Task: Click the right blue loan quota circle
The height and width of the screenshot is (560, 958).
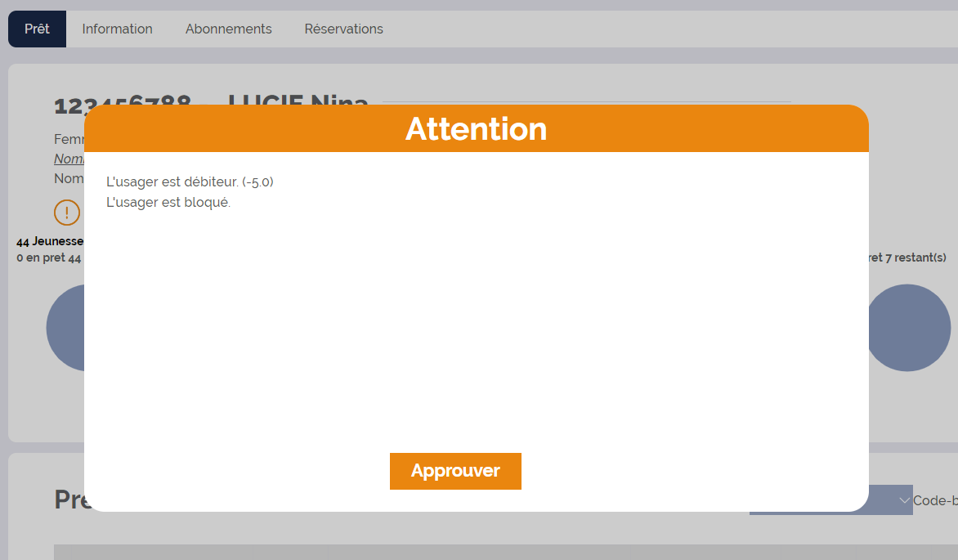Action: (908, 328)
